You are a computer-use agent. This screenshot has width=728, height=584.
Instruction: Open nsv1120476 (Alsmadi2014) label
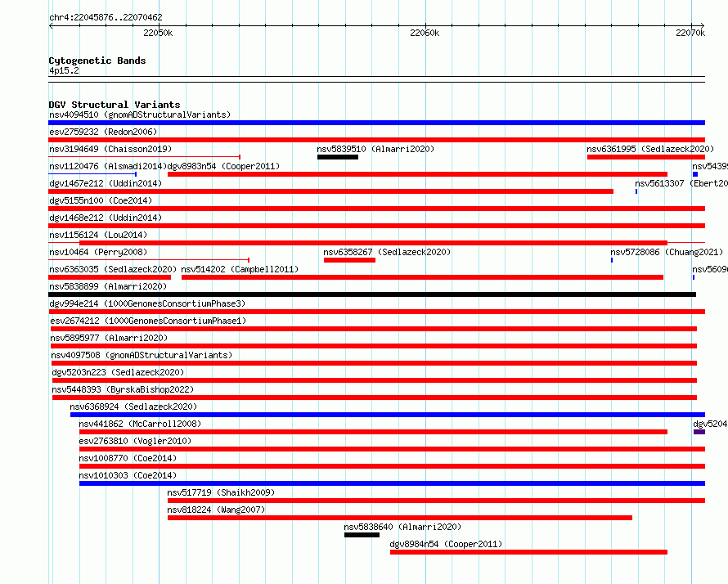pyautogui.click(x=108, y=166)
